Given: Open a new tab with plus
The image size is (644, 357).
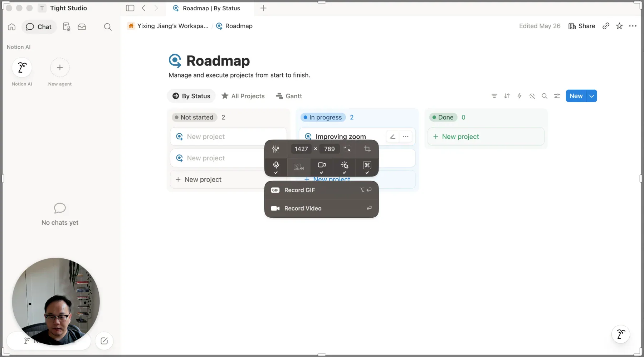Looking at the screenshot, I should [263, 8].
